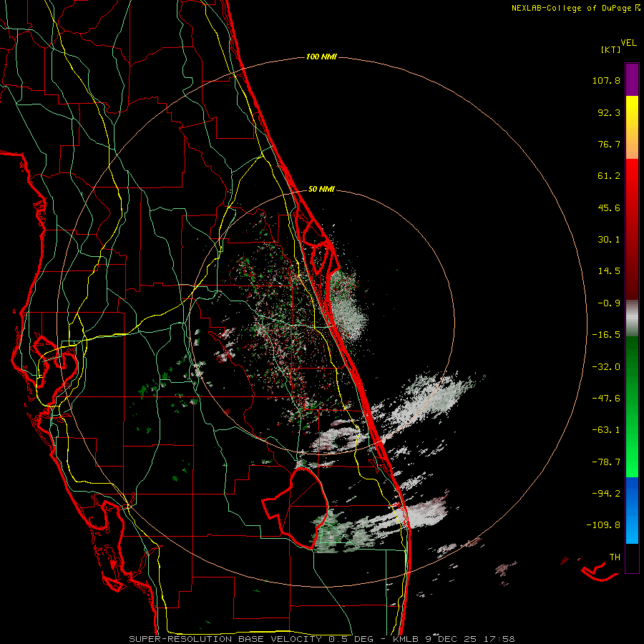This screenshot has width=644, height=644.
Task: Click the 92.3 scale value
Action: 609,112
